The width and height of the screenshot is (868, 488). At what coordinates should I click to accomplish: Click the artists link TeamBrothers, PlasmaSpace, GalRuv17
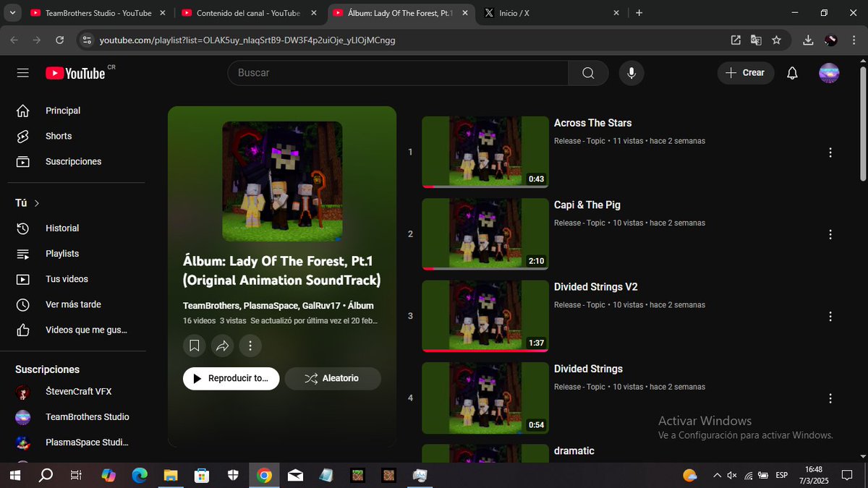pos(262,306)
